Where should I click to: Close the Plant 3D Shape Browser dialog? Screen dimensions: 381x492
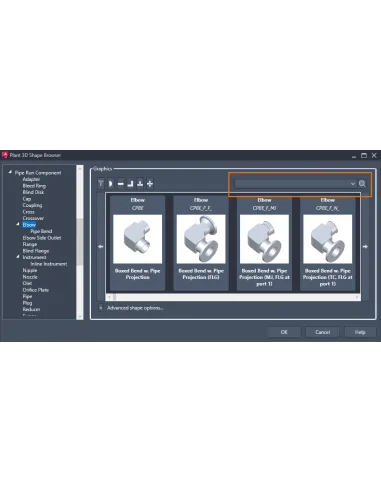[374, 155]
